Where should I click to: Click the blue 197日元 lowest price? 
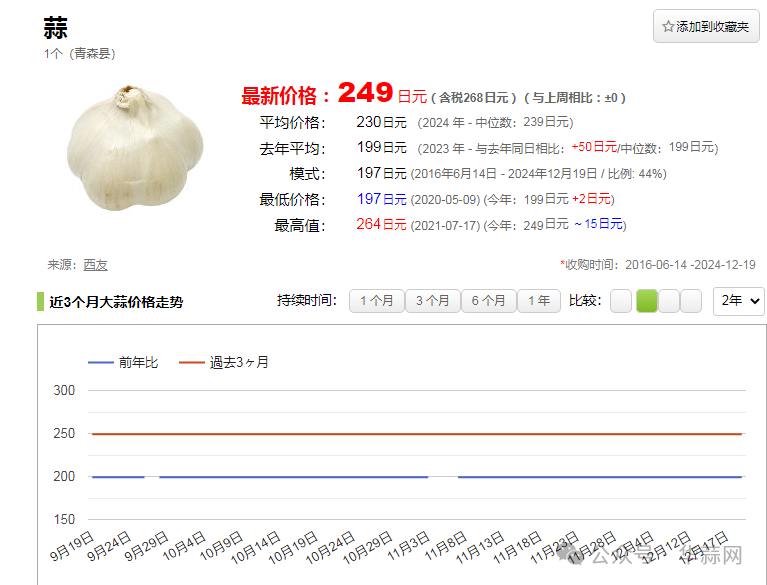coord(381,199)
